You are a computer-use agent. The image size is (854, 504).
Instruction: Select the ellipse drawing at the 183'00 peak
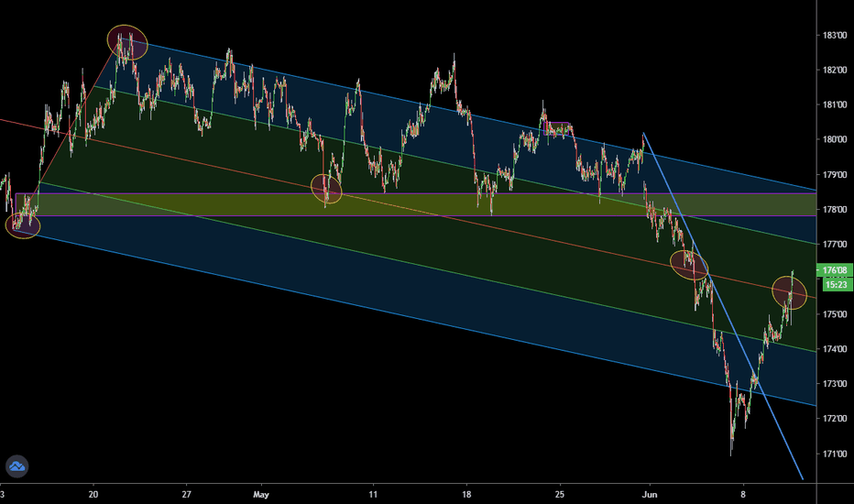point(127,42)
